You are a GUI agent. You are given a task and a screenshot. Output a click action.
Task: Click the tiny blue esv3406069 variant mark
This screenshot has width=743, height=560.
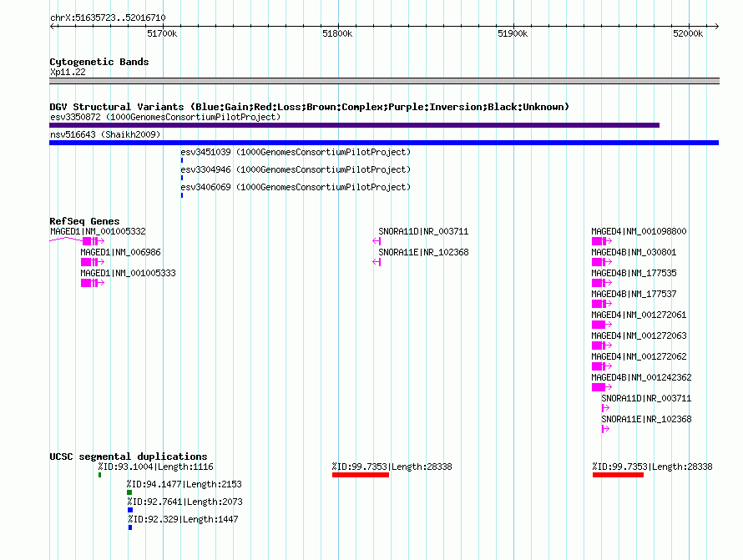click(182, 195)
